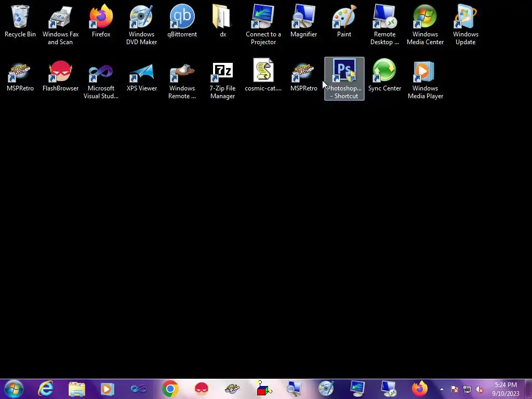
Task: Select Remote Desktop desktop shortcut
Action: (x=385, y=24)
